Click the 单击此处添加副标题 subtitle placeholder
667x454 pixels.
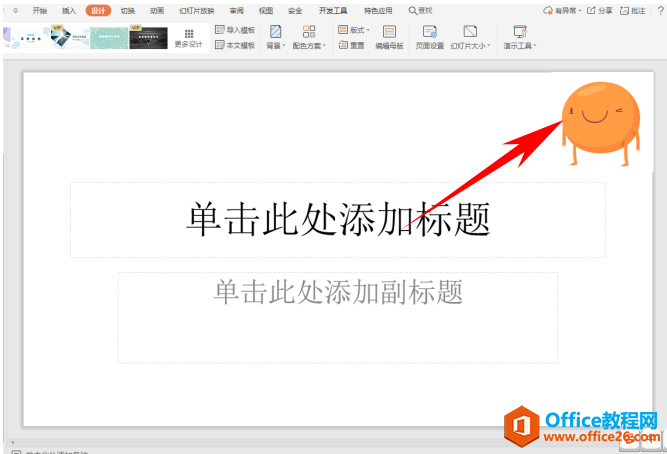pos(338,292)
